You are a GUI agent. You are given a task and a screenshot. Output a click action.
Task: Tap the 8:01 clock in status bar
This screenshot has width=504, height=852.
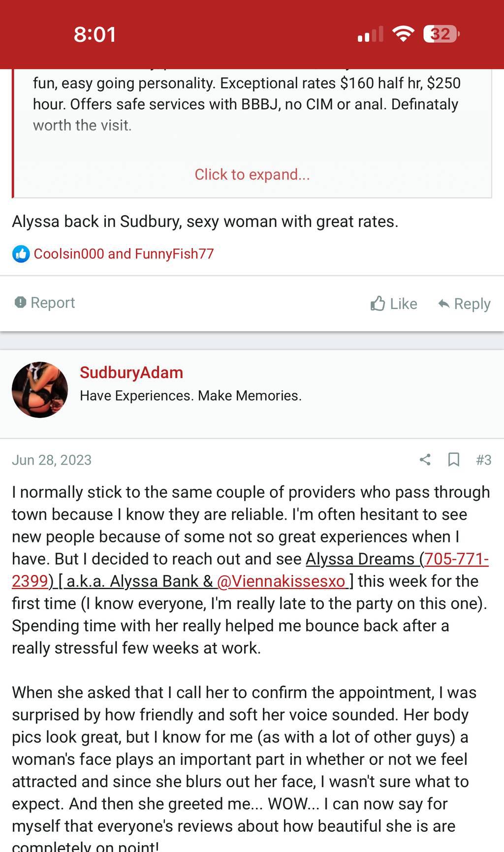point(95,34)
